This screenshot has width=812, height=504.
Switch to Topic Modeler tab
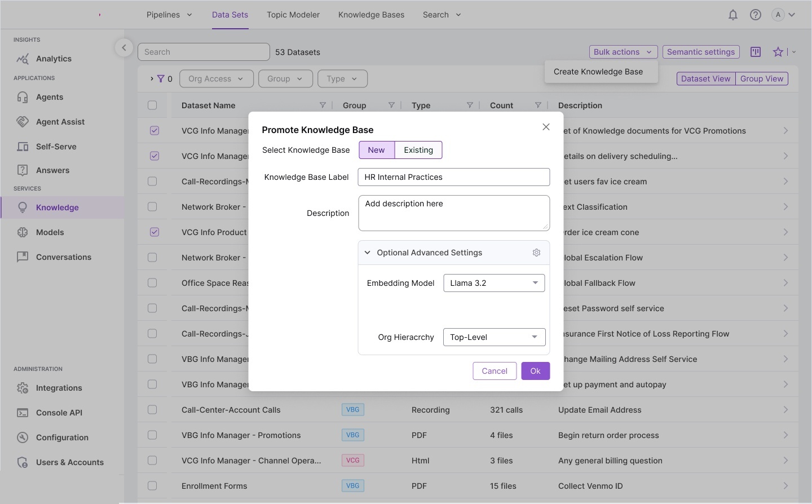[x=293, y=15]
